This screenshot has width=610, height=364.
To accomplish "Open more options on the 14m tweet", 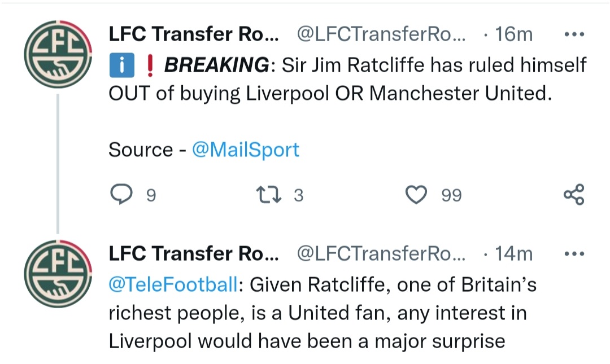I will [x=574, y=254].
